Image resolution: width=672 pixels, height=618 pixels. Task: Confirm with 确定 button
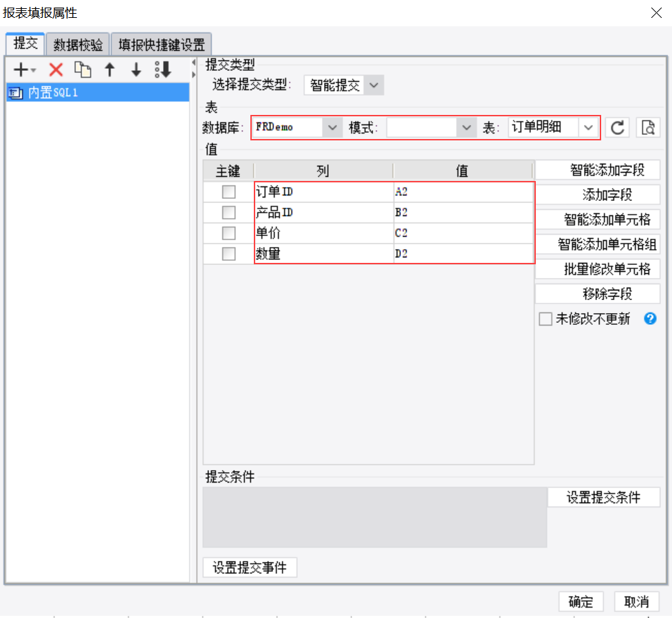point(581,601)
